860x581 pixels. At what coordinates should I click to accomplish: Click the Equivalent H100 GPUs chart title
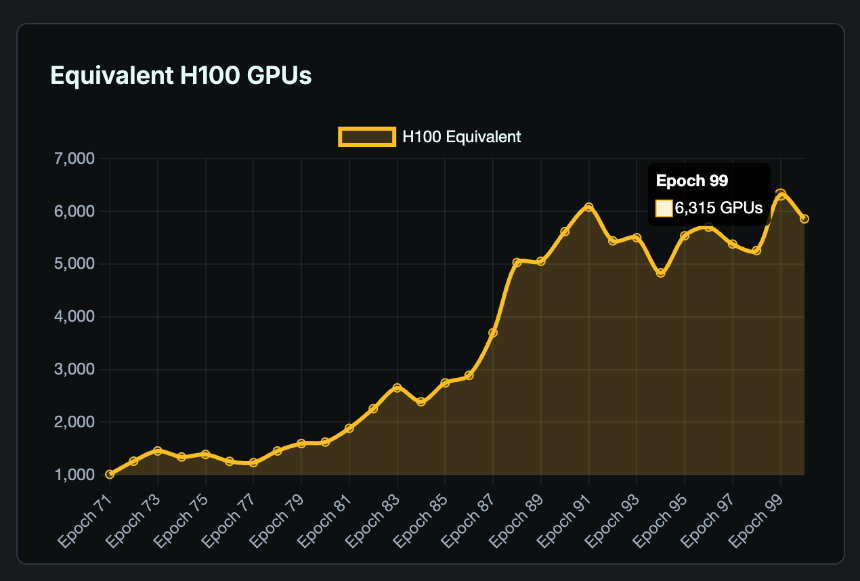[181, 76]
